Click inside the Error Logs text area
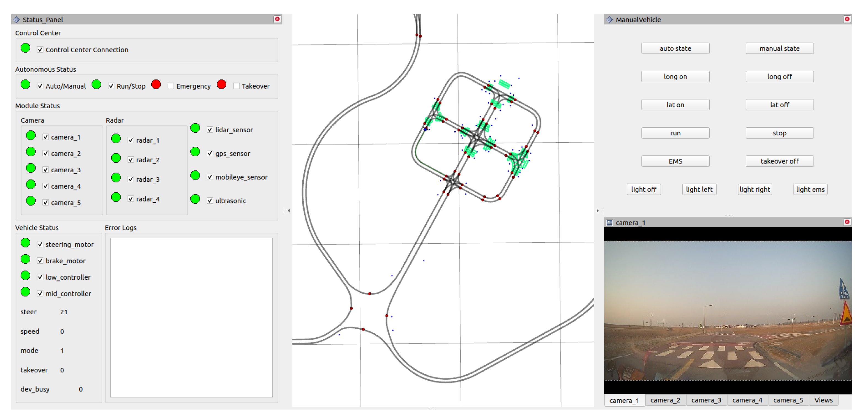Image resolution: width=868 pixels, height=420 pixels. pyautogui.click(x=191, y=317)
